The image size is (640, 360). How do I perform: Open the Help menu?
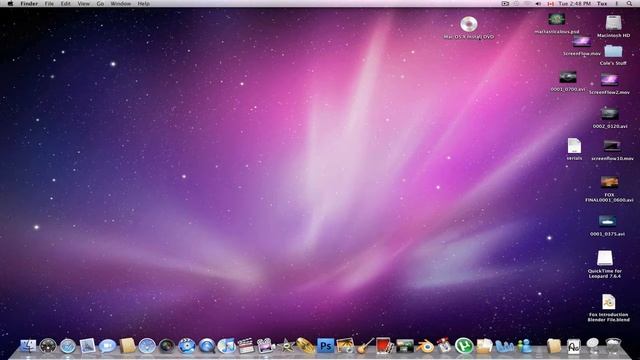click(143, 3)
